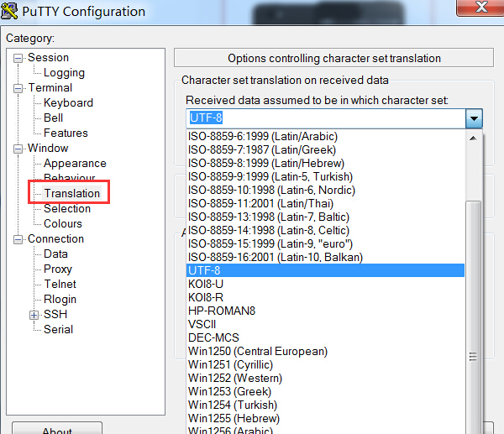Select Win1252 (Western) character set

click(x=233, y=378)
